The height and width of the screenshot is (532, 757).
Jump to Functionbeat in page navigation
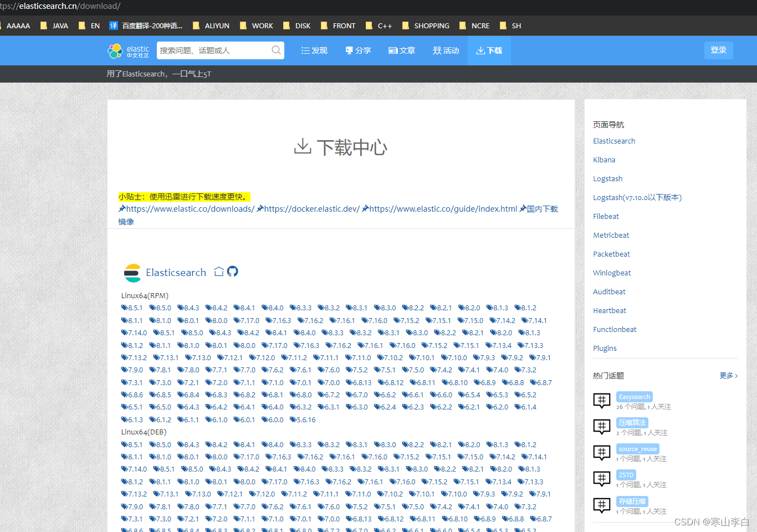tap(615, 329)
